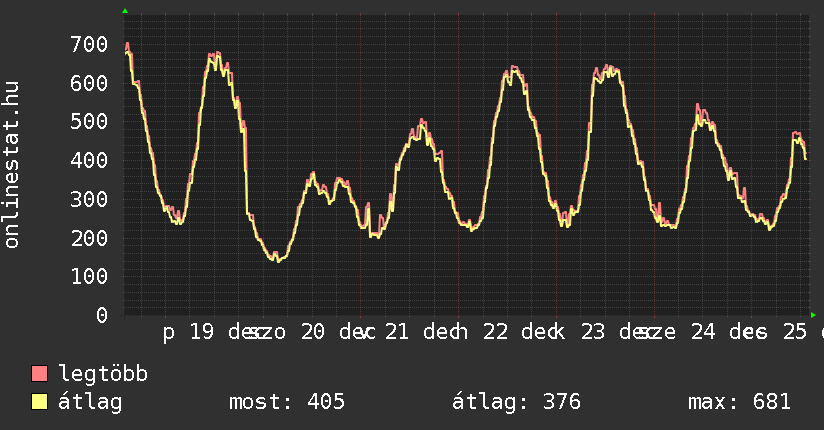Click the green arrow atop the y-axis
Screen dimensions: 824x430
[x=125, y=11]
